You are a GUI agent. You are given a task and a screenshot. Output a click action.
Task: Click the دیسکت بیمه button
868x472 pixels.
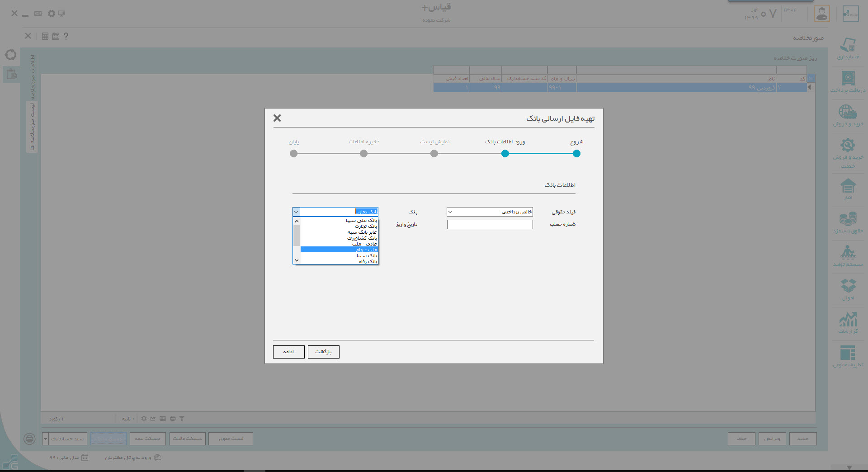point(147,439)
